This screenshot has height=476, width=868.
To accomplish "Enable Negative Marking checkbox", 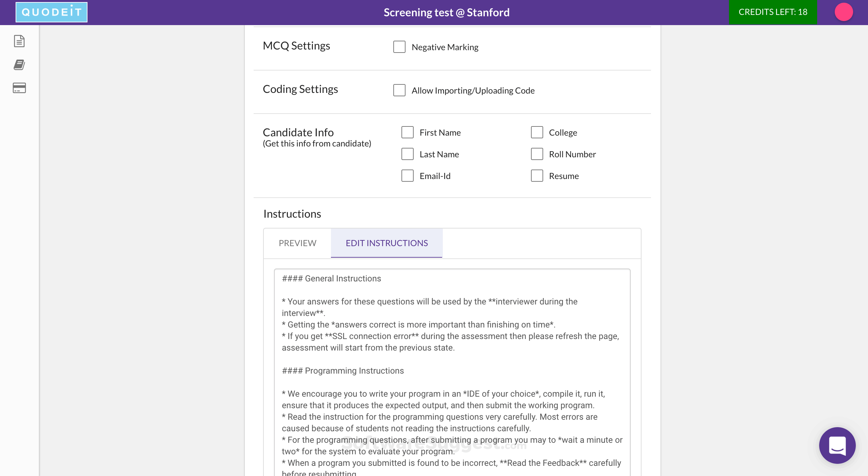I will pos(399,47).
